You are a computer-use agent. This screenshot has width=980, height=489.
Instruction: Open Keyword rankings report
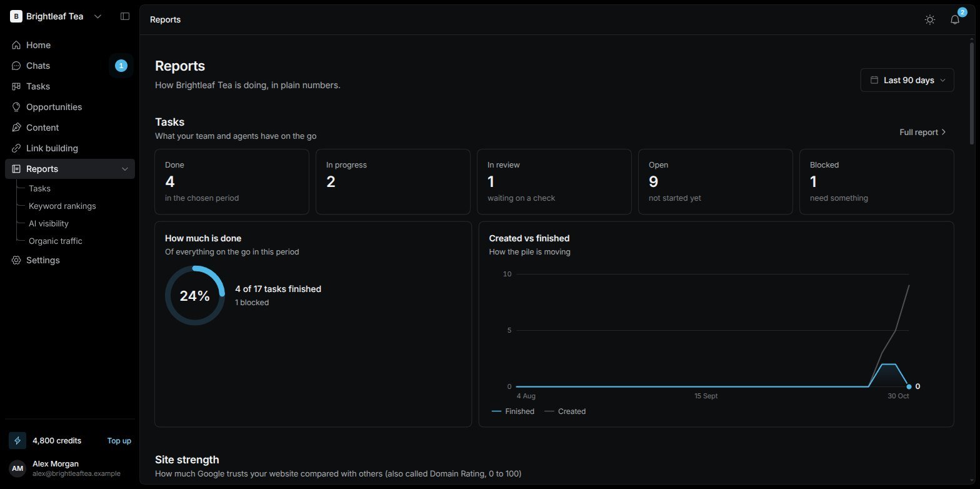62,206
